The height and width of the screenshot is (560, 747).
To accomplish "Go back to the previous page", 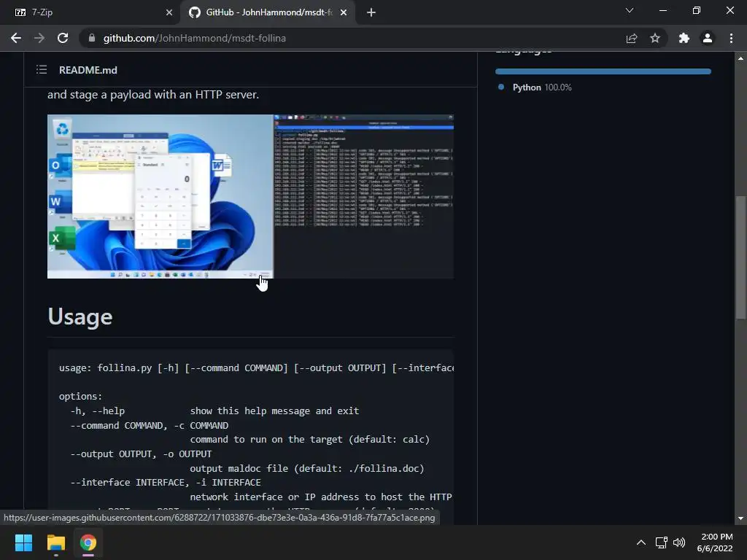I will 16,38.
